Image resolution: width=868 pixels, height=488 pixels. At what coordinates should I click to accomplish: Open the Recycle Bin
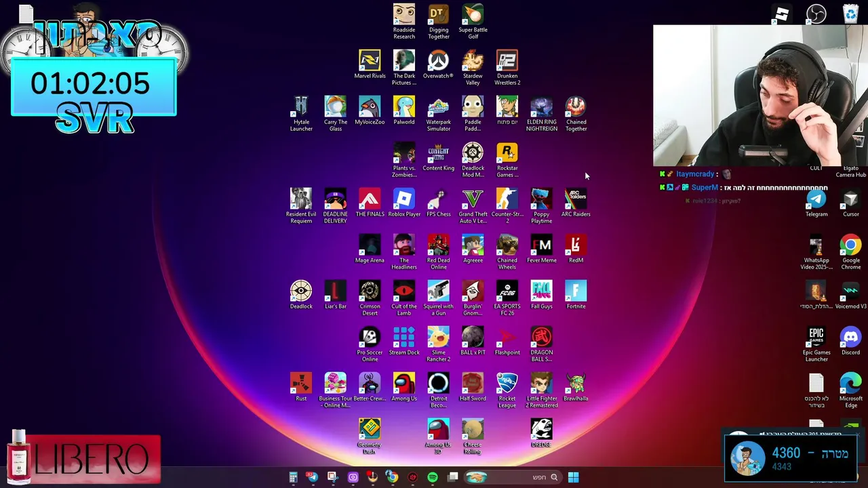[x=850, y=14]
